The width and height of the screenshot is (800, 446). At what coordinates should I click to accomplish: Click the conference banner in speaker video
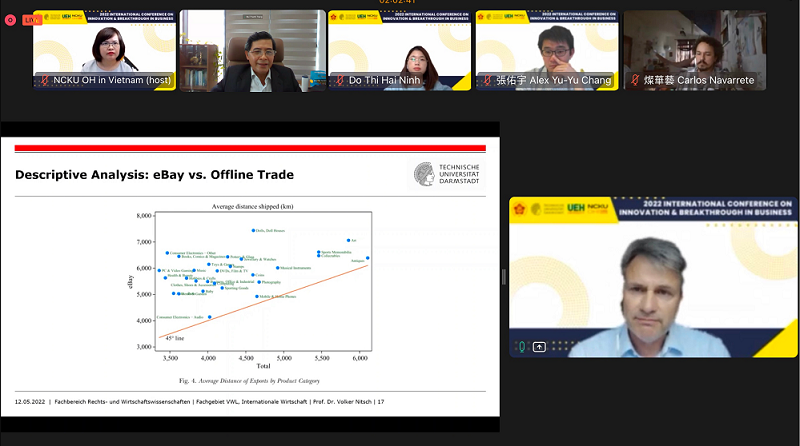(x=653, y=209)
